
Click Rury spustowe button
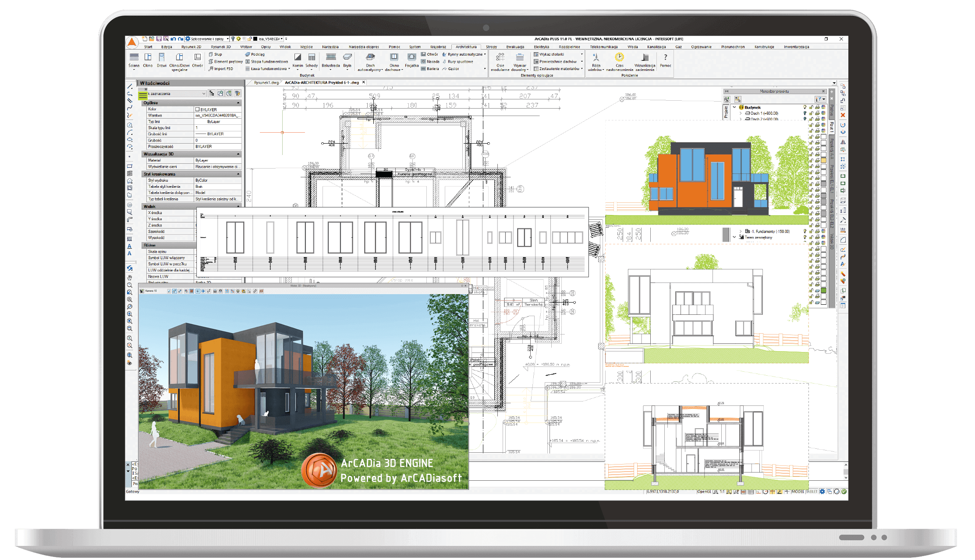457,62
